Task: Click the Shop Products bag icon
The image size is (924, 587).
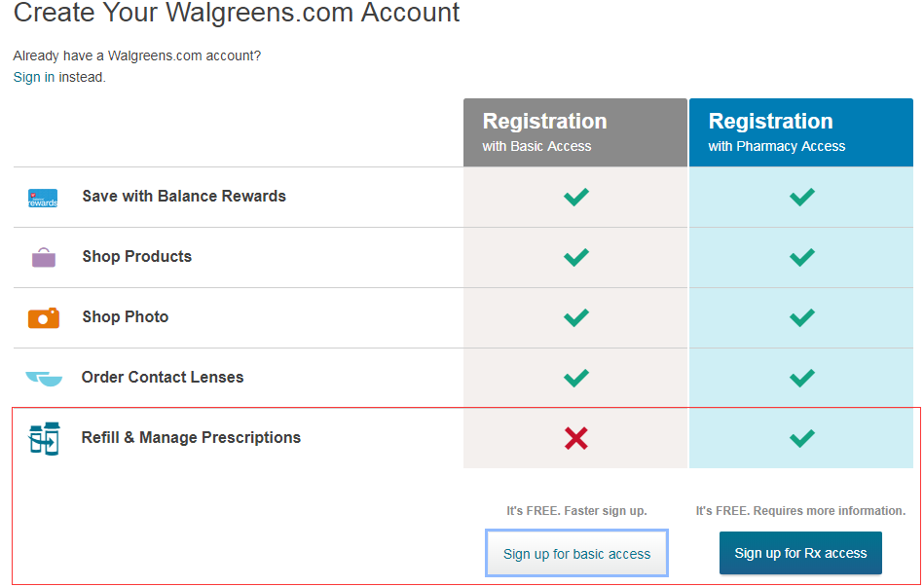Action: point(43,257)
